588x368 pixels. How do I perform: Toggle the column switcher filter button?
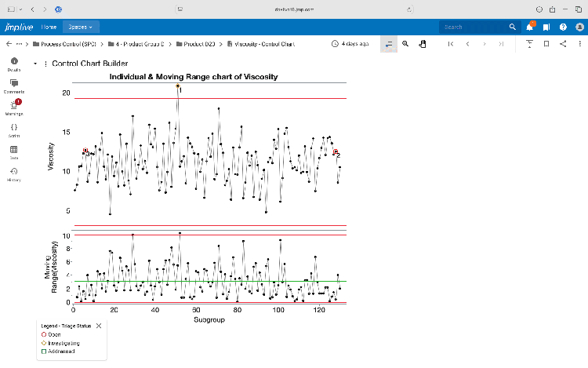pos(389,44)
